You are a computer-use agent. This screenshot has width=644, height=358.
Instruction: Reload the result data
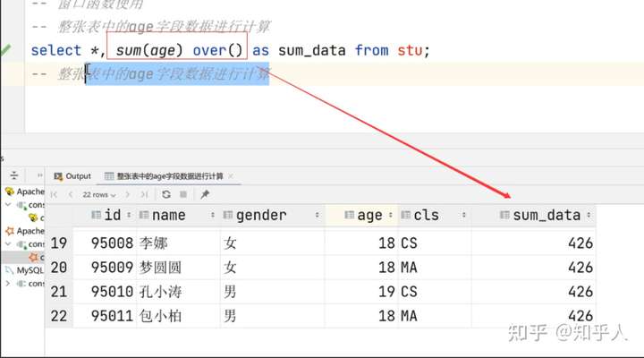166,194
